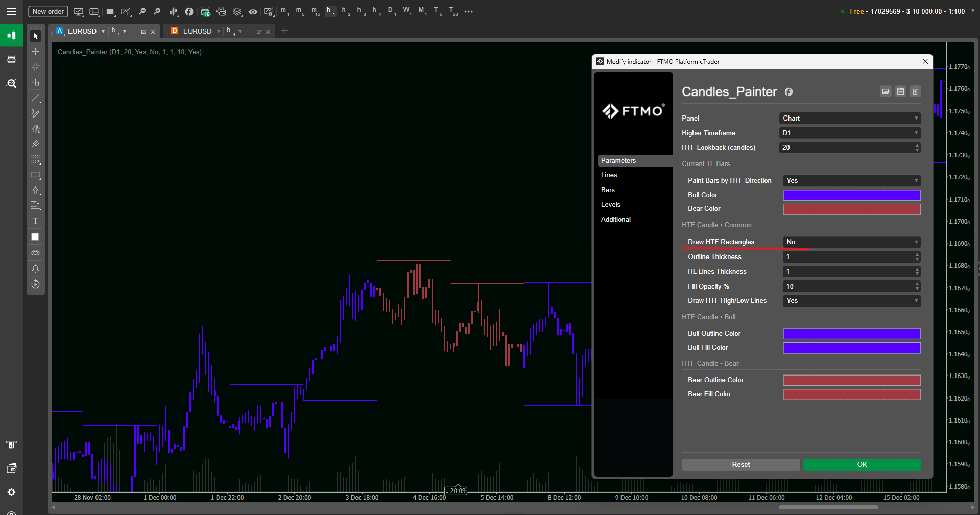980x515 pixels.
Task: Open the Levels section in sidebar
Action: click(610, 205)
